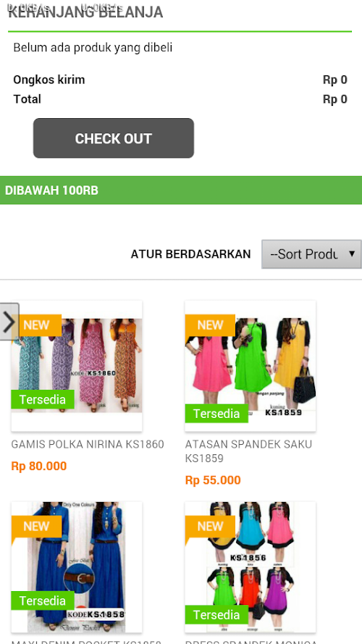Tap NEW badge on Gamis Polka Nirina
The image size is (362, 644).
[36, 325]
